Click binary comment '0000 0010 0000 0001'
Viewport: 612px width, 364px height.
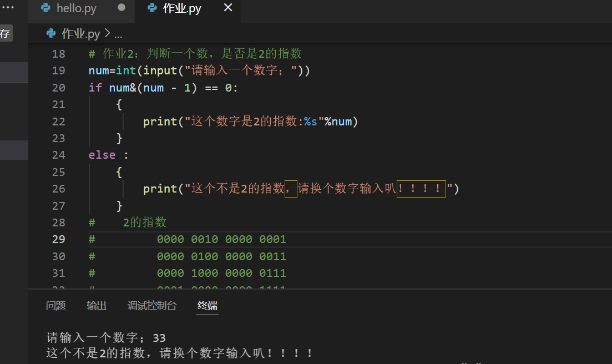221,239
